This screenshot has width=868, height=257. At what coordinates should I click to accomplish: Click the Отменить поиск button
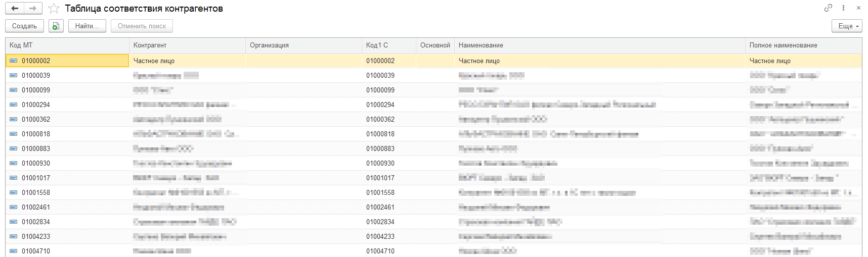[142, 26]
